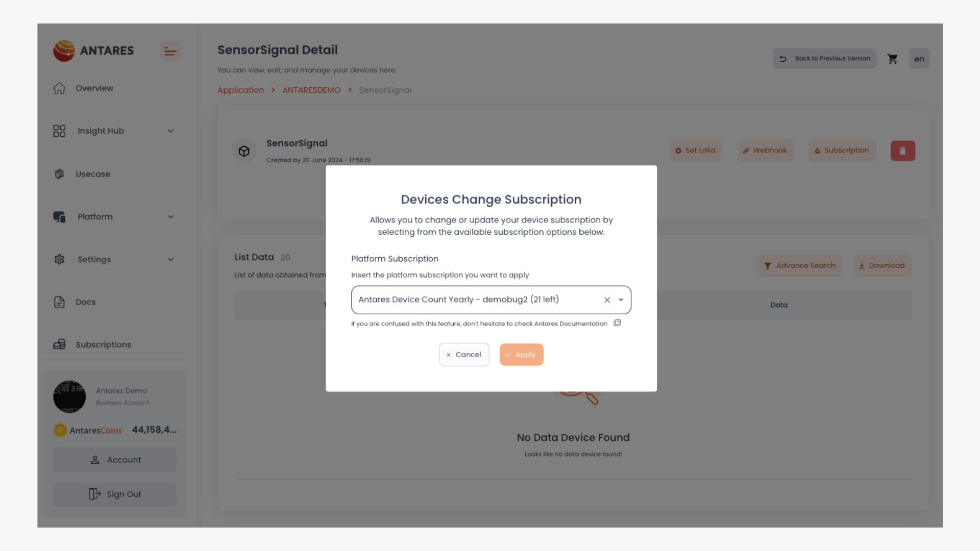Viewport: 980px width, 551px height.
Task: Click the AntaresCoins coin icon
Action: (x=60, y=430)
